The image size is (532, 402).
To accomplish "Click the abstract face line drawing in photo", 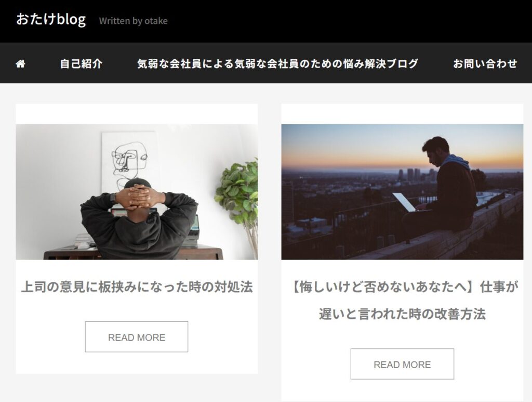I will pos(129,163).
